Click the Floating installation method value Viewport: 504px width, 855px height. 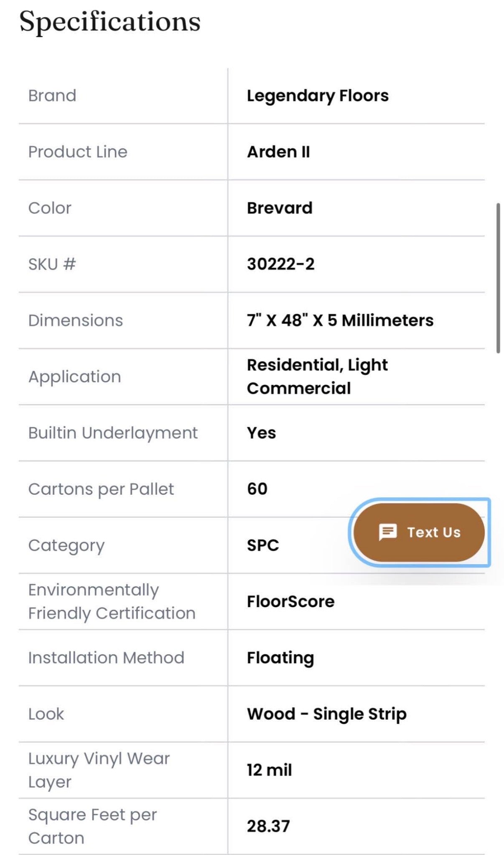pos(280,658)
